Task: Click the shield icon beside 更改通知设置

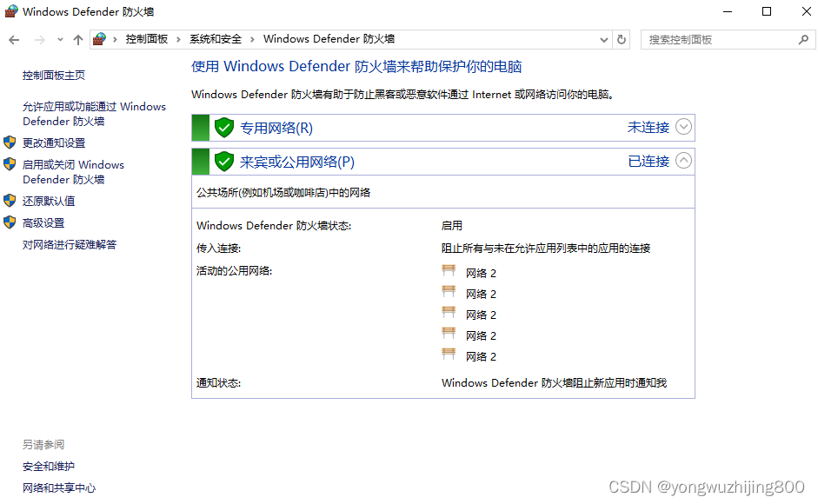Action: click(10, 143)
